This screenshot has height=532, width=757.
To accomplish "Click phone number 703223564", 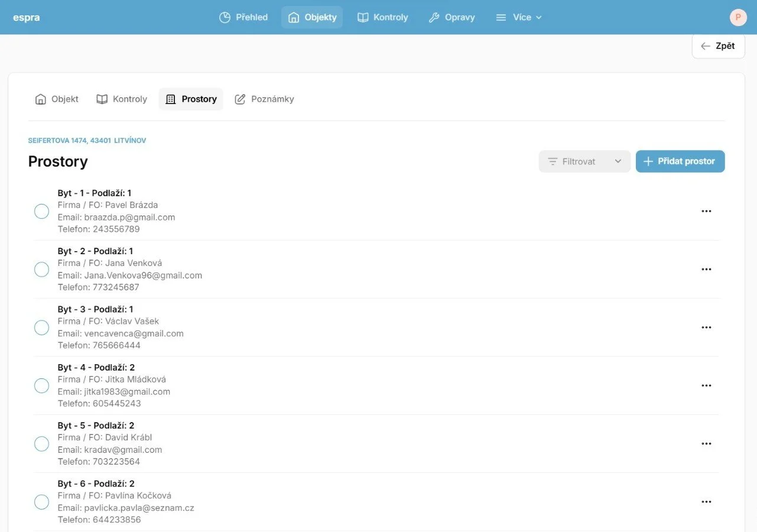I will [x=116, y=462].
